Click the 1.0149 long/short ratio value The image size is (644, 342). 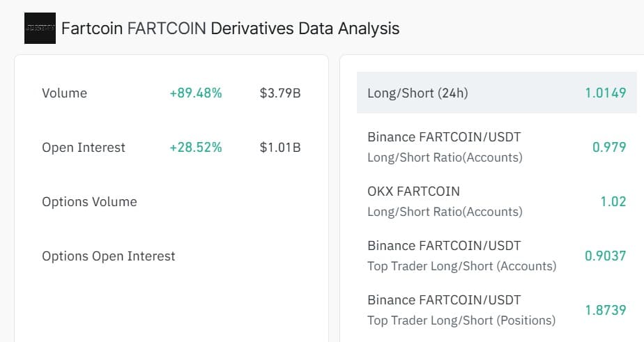coord(605,93)
